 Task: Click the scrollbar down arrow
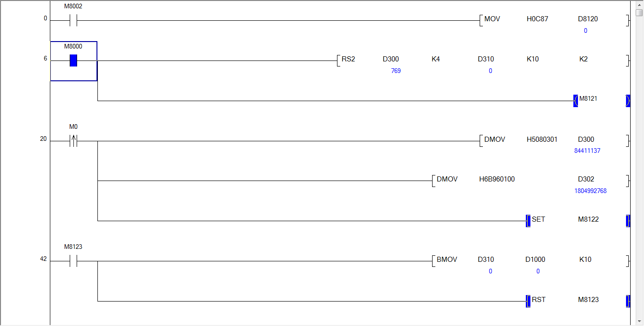[639, 320]
